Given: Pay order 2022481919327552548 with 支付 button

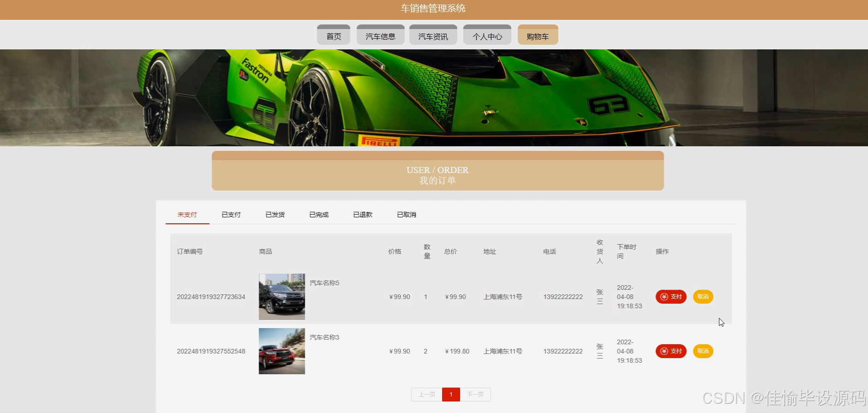Looking at the screenshot, I should click(671, 351).
